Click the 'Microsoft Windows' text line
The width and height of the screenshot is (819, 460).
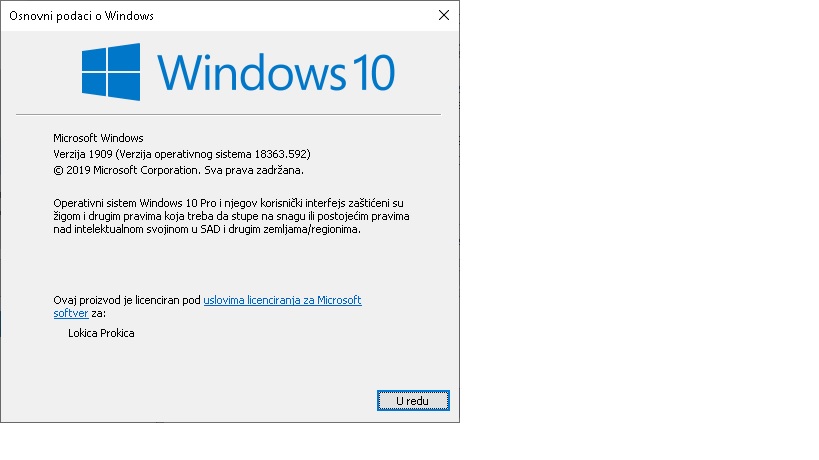[x=98, y=138]
